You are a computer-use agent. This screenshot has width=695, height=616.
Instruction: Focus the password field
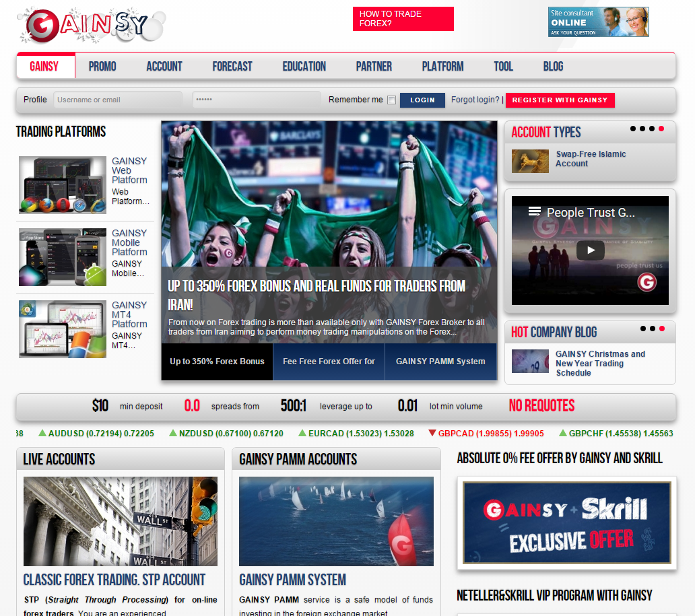point(256,100)
